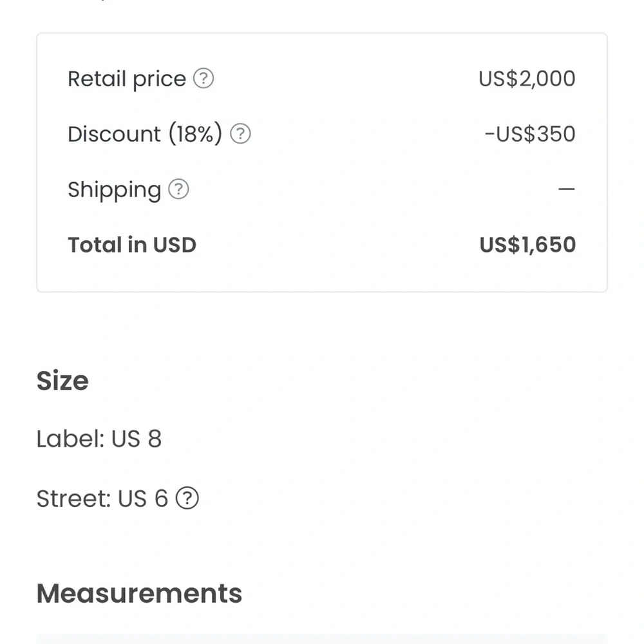The image size is (644, 644).
Task: Select the price summary card
Action: tap(322, 163)
